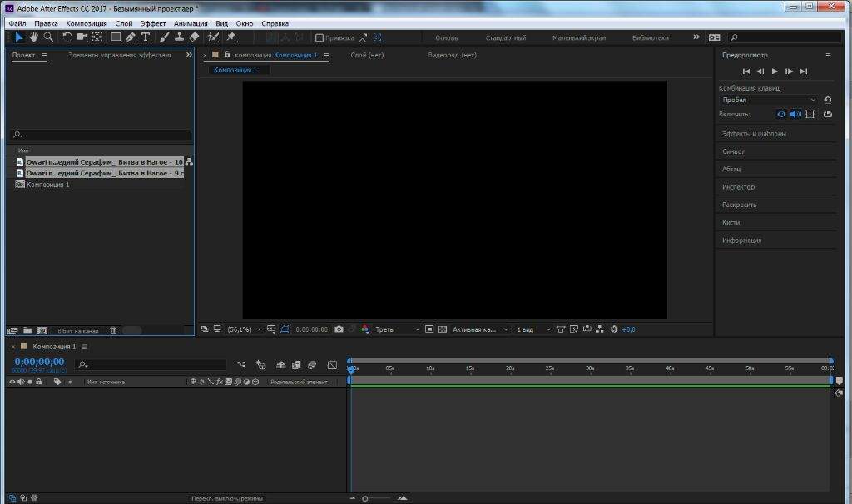Select the Rectangle shape tool
852x504 pixels.
coord(116,37)
